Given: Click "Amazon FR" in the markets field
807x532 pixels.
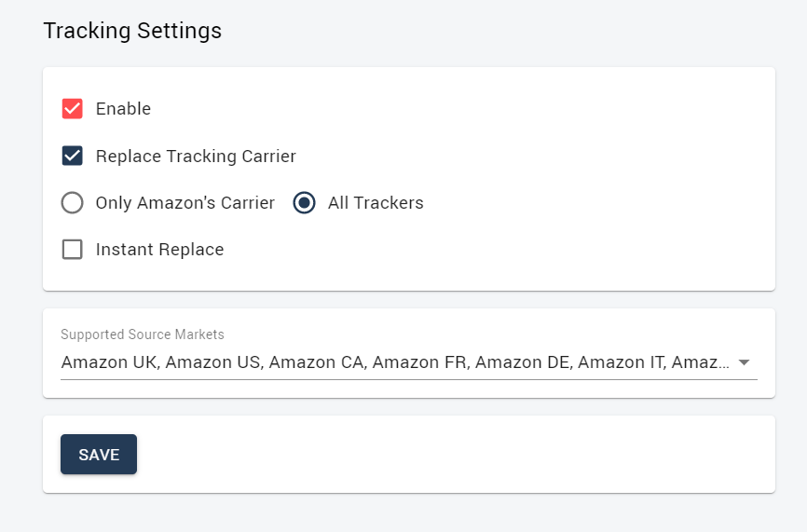Looking at the screenshot, I should (420, 362).
